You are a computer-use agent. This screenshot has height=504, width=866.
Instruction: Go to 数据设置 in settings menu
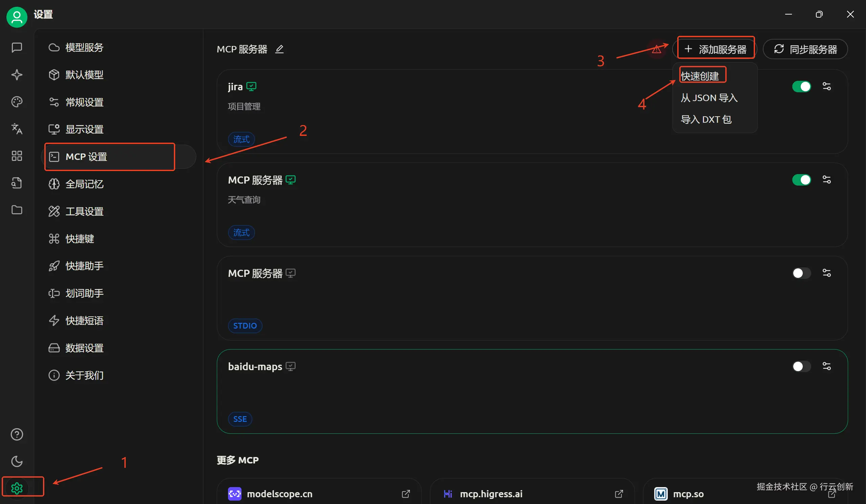pyautogui.click(x=84, y=348)
